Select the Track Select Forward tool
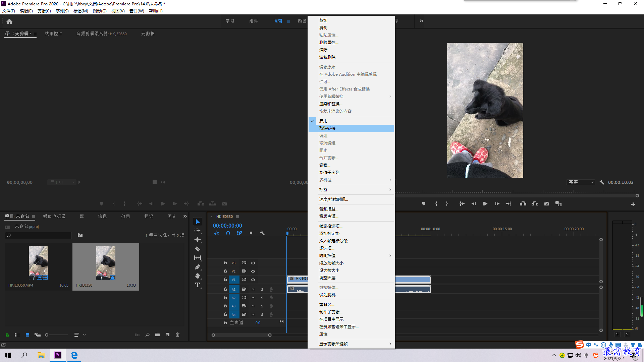 click(x=197, y=231)
